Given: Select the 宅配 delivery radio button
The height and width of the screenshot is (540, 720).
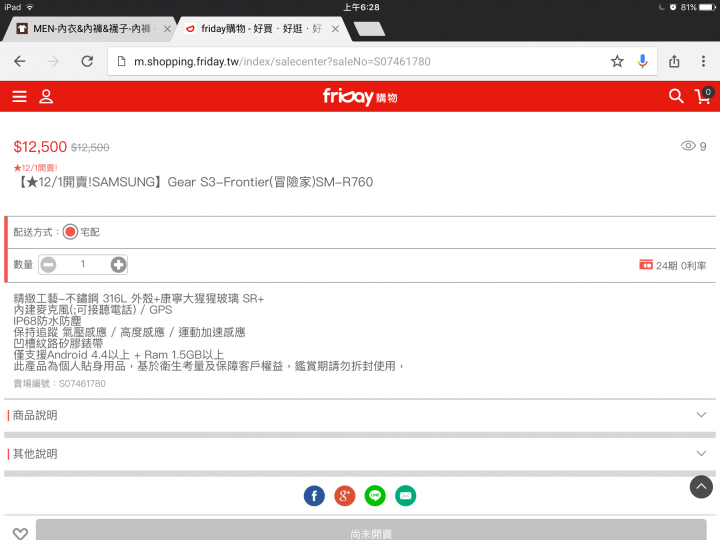Looking at the screenshot, I should 70,232.
